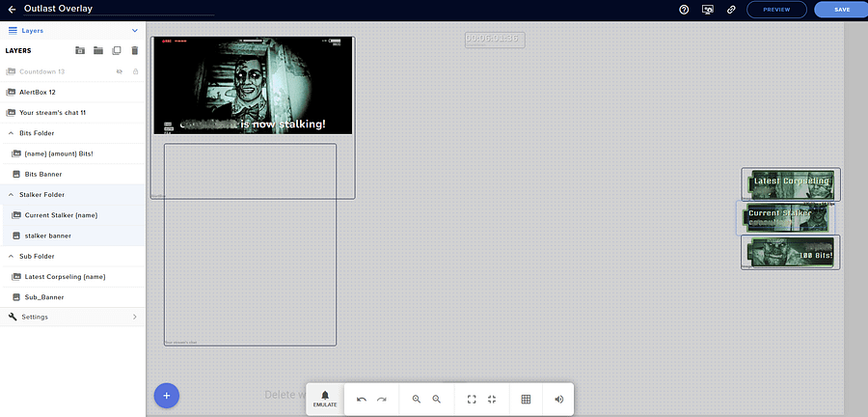Zoom out on the canvas
Screen dimensions: 868x417
(x=436, y=400)
